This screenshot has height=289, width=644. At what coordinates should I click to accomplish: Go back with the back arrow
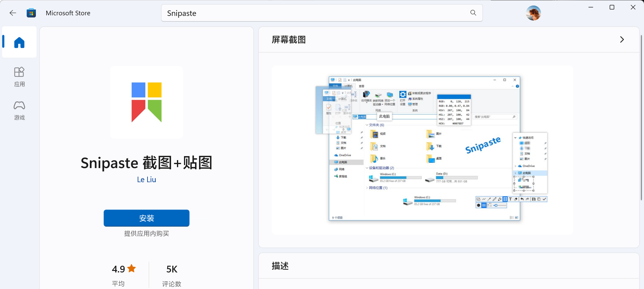click(x=13, y=13)
